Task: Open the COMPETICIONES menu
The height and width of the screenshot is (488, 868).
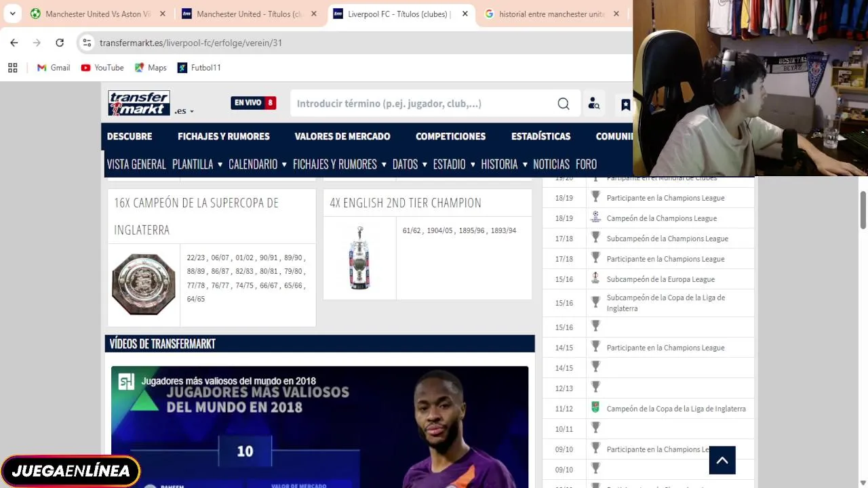Action: point(451,136)
